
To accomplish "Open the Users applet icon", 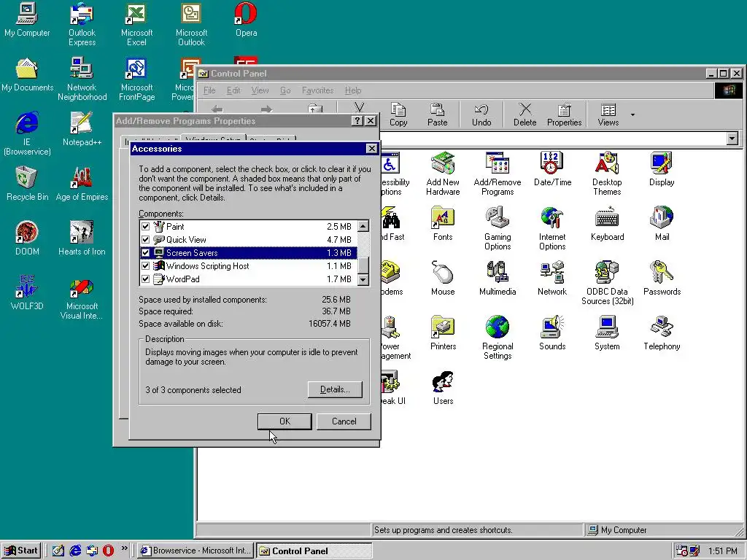I will 443,388.
